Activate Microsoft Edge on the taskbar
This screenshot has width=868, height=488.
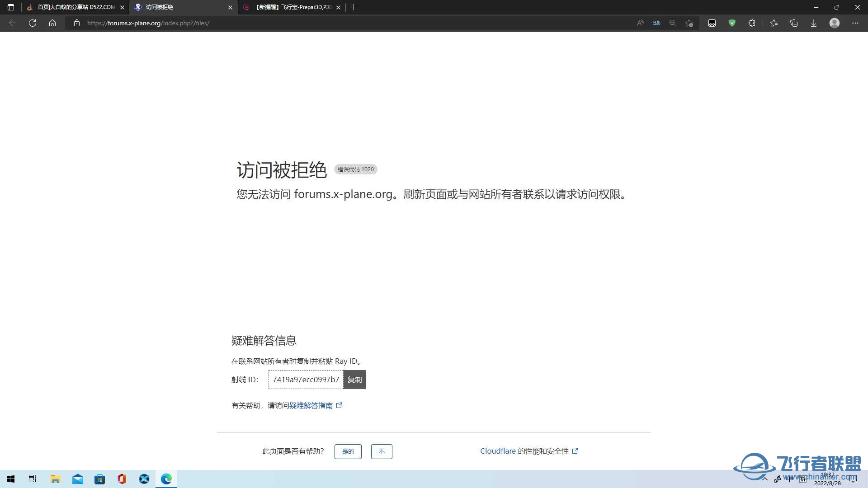[x=166, y=479]
